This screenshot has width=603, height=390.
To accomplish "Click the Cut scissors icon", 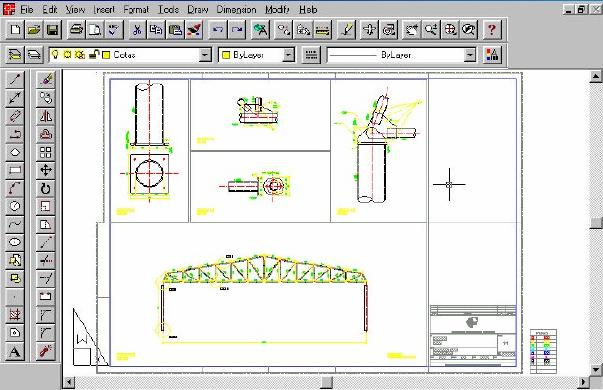I will (x=137, y=30).
